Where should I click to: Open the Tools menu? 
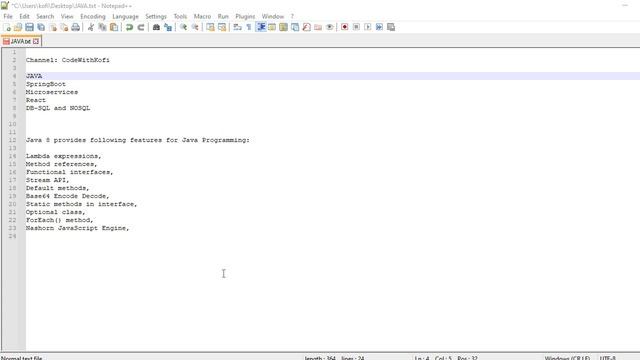pos(180,16)
